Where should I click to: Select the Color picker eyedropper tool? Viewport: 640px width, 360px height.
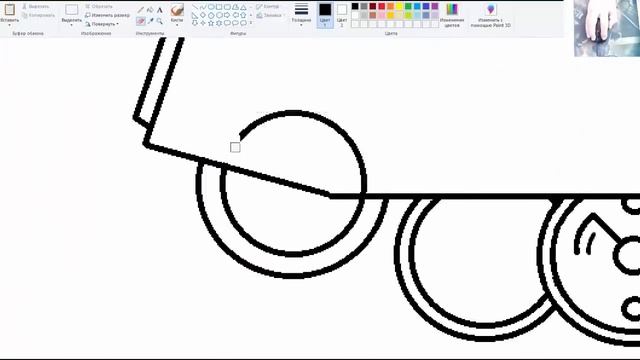(x=150, y=20)
